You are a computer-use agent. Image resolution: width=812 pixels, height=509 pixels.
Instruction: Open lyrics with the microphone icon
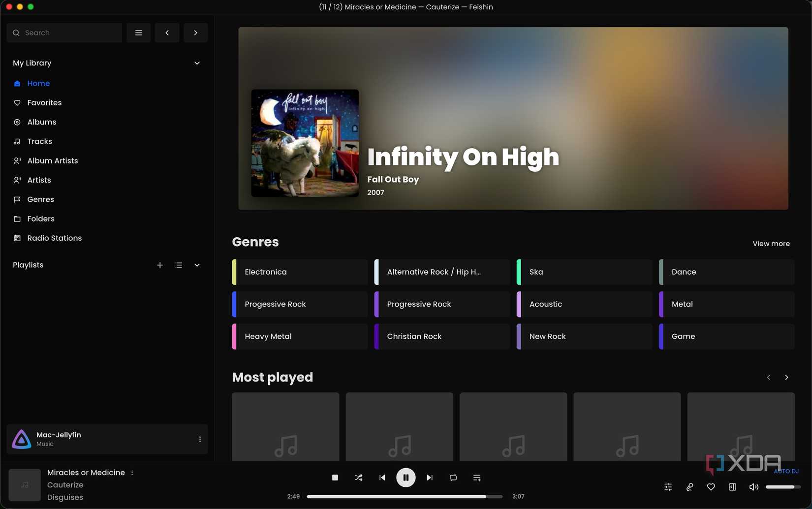coord(689,487)
